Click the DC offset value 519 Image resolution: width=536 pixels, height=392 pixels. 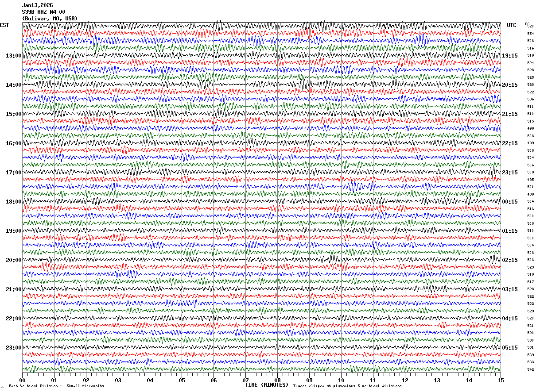(x=530, y=55)
